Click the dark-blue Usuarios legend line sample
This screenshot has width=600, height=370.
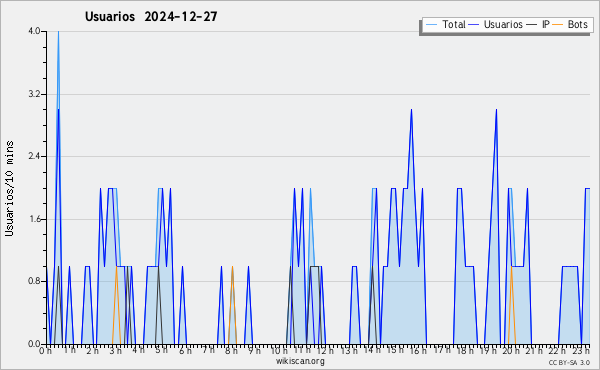[x=474, y=25]
